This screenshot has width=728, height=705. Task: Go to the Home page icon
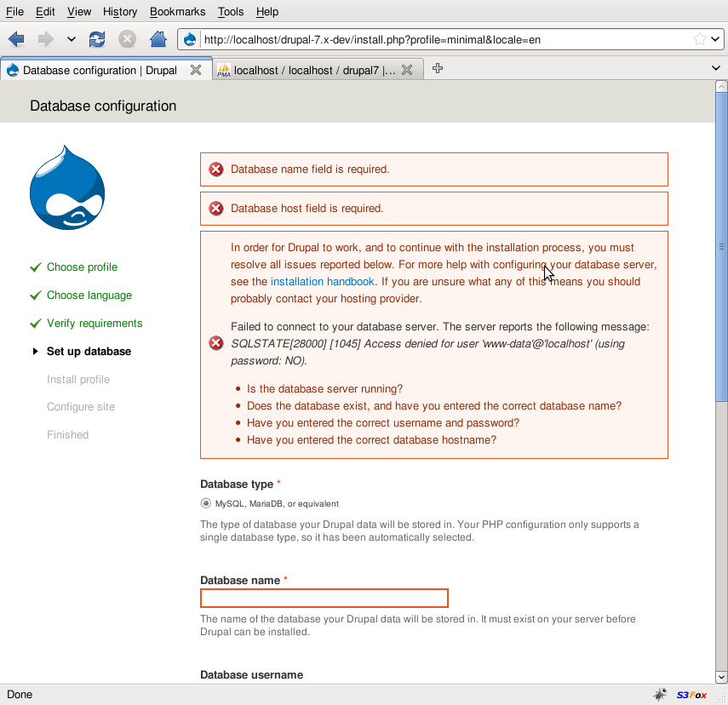click(158, 39)
